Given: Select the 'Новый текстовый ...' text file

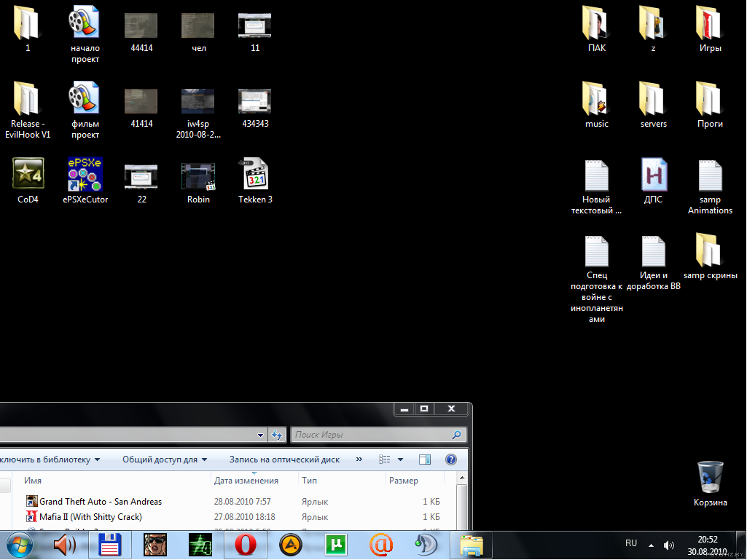Looking at the screenshot, I should pos(596,176).
